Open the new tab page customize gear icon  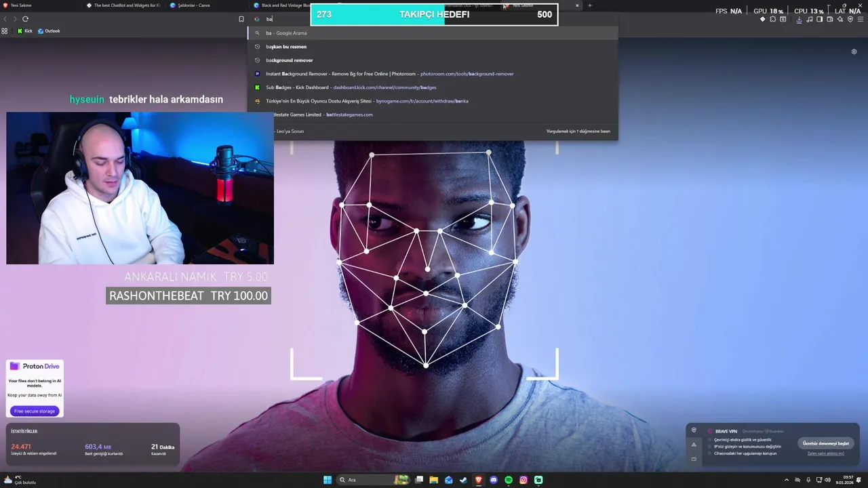tap(854, 52)
